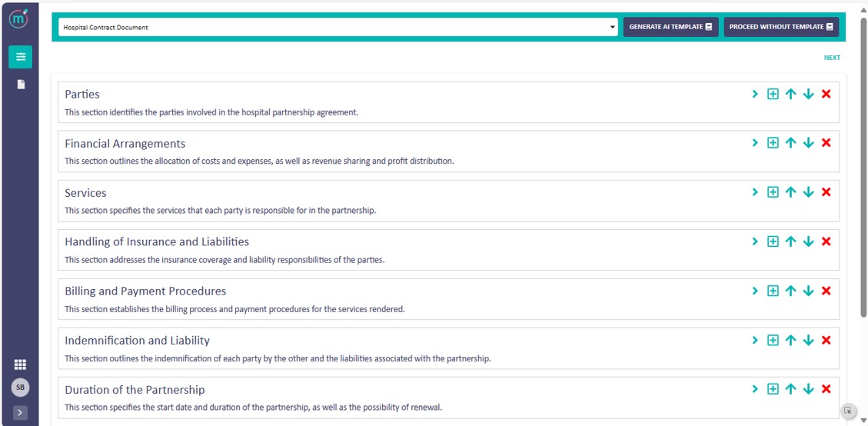Click the NEXT link

(832, 58)
